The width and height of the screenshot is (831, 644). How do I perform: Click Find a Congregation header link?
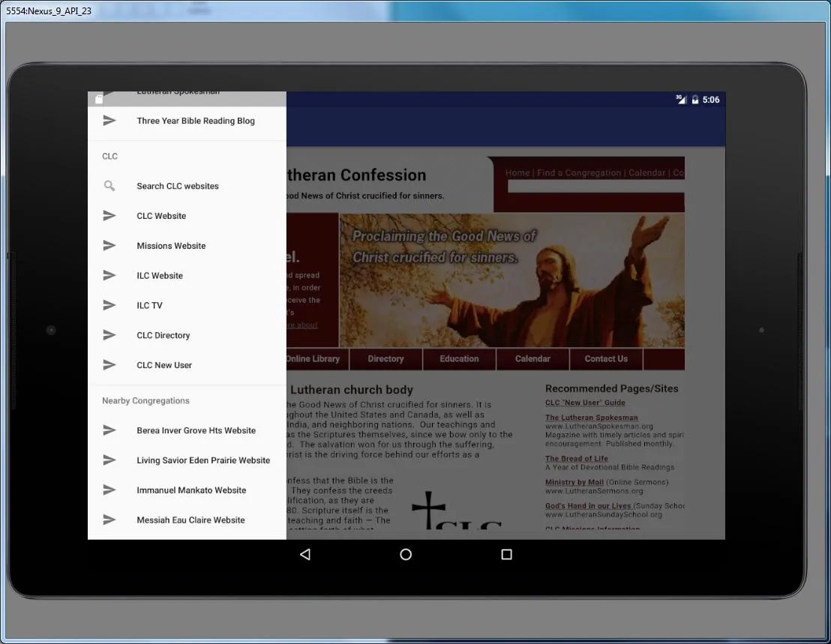click(579, 172)
